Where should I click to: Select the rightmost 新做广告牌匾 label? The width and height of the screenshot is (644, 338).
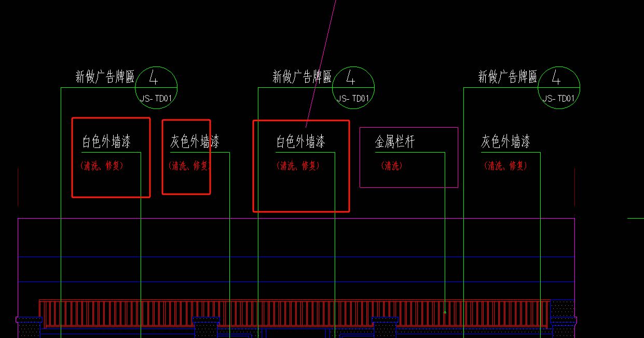[x=508, y=77]
